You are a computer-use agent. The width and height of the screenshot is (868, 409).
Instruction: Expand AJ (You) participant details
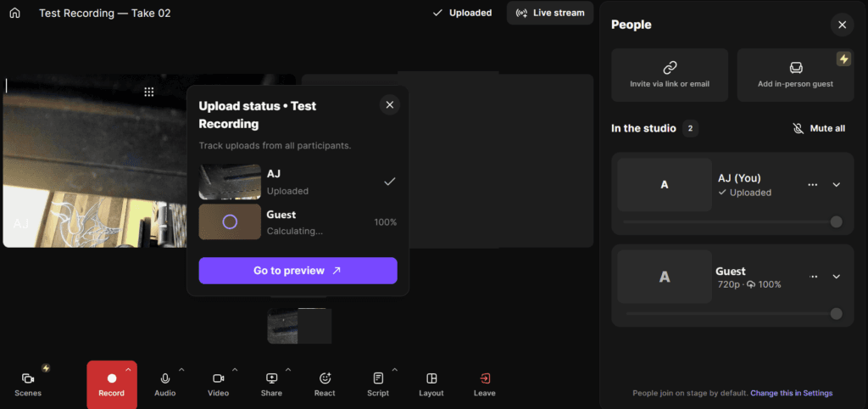837,184
